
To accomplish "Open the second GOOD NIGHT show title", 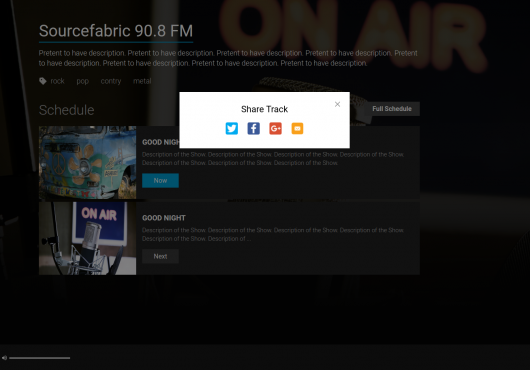I will click(x=164, y=218).
